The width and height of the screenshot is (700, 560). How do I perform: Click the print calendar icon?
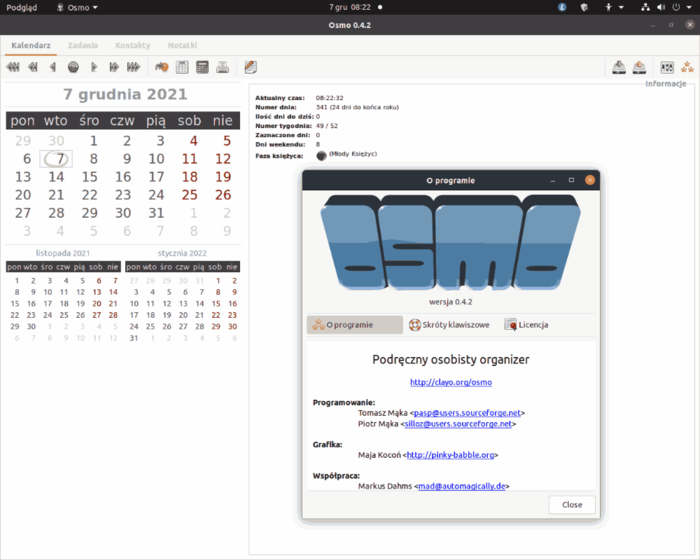pyautogui.click(x=222, y=67)
